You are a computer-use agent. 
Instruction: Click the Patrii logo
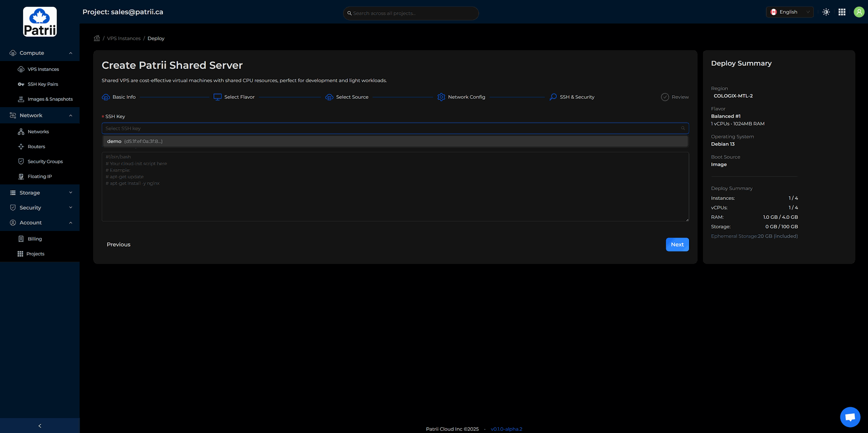click(40, 22)
